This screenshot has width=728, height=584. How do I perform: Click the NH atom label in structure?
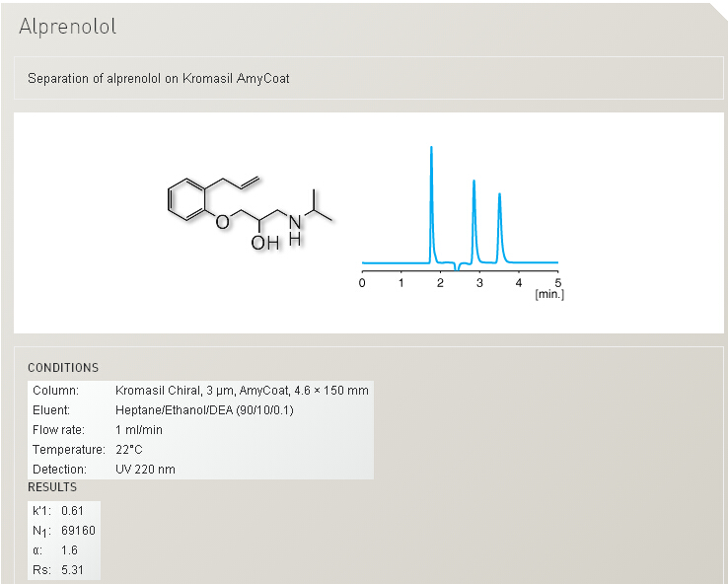click(294, 226)
